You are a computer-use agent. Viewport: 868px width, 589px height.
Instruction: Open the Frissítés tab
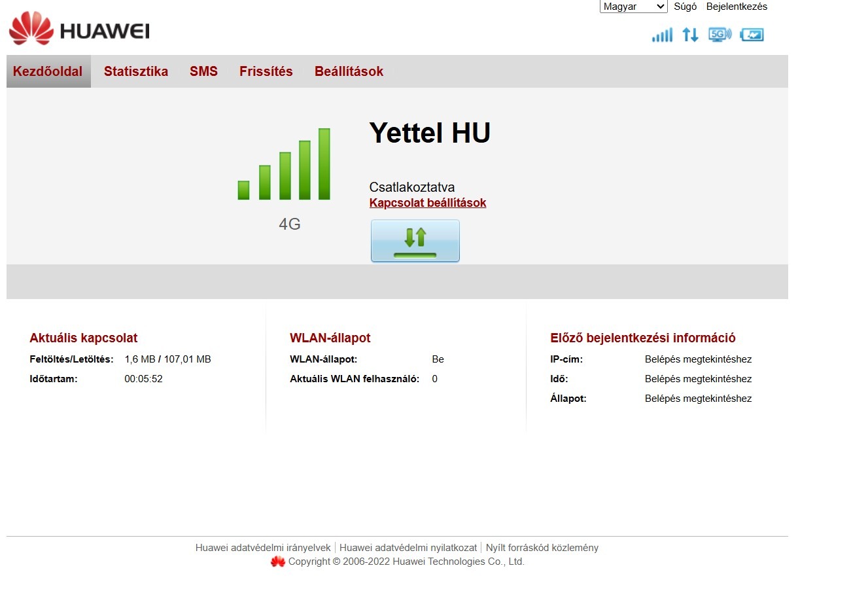pyautogui.click(x=266, y=71)
